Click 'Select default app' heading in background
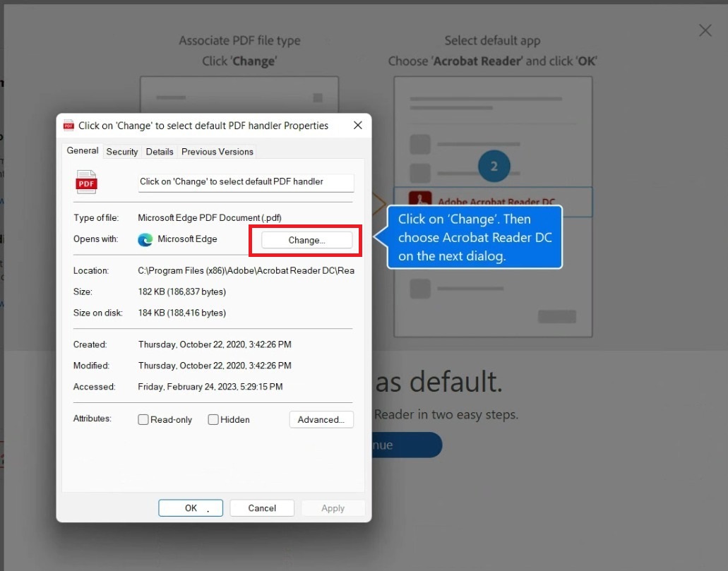 pyautogui.click(x=493, y=41)
